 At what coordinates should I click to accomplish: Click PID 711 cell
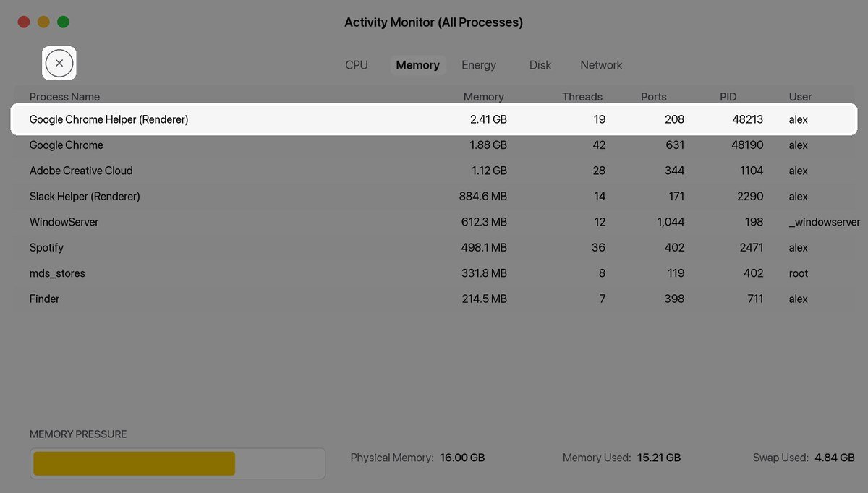755,299
